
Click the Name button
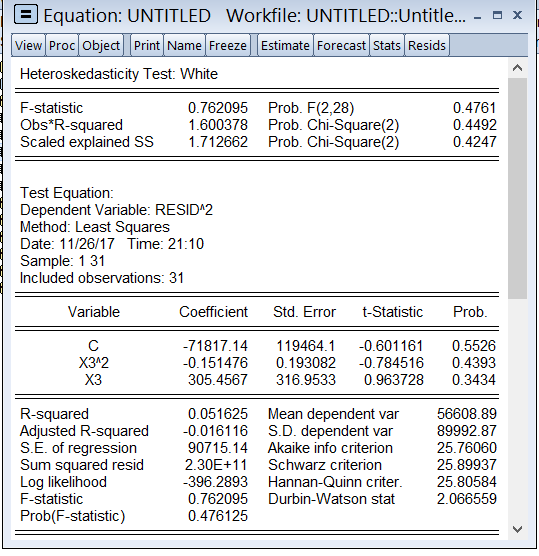click(184, 45)
